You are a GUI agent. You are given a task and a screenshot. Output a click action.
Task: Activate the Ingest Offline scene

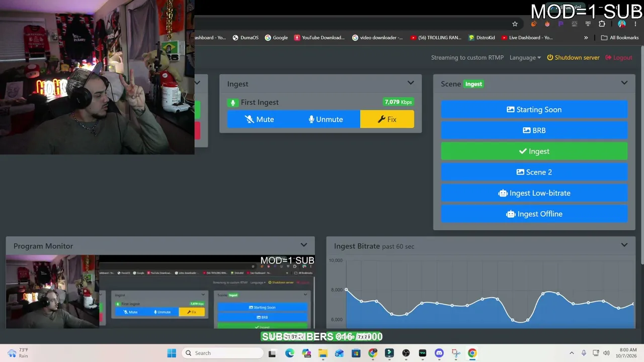[x=534, y=214]
